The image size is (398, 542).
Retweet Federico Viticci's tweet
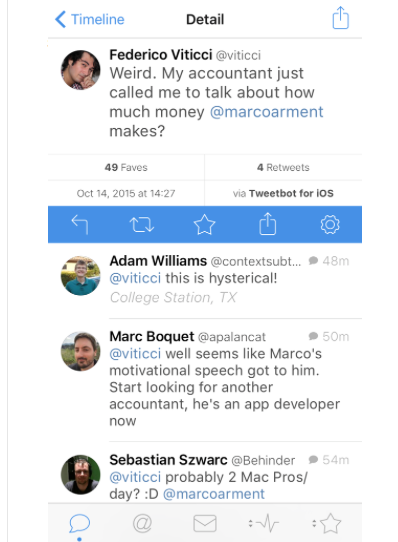(142, 225)
